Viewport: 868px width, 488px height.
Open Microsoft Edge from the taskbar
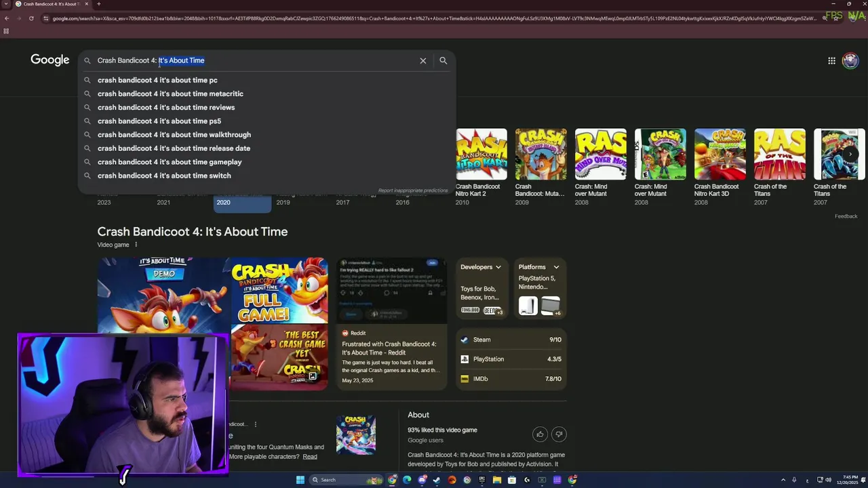click(x=407, y=480)
